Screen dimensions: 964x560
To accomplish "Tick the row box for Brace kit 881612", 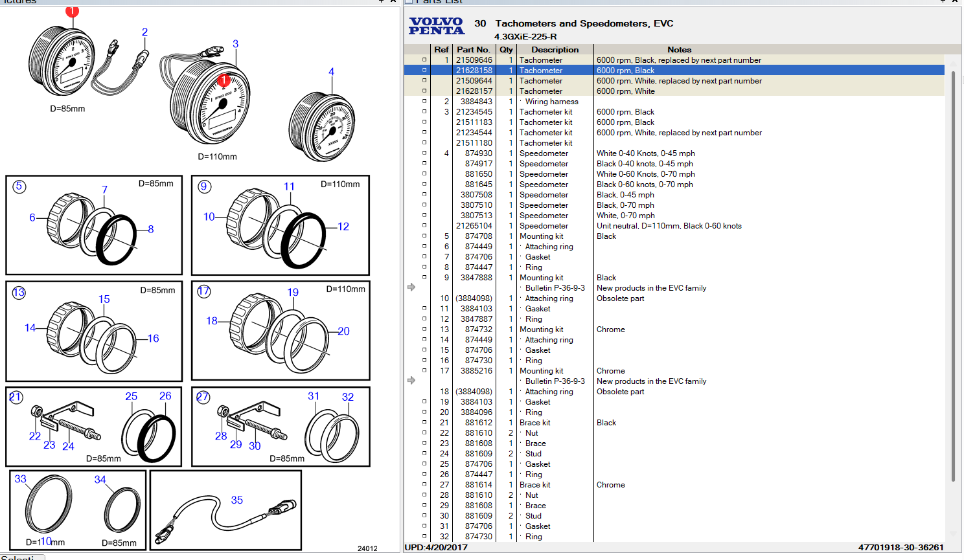I will [424, 422].
